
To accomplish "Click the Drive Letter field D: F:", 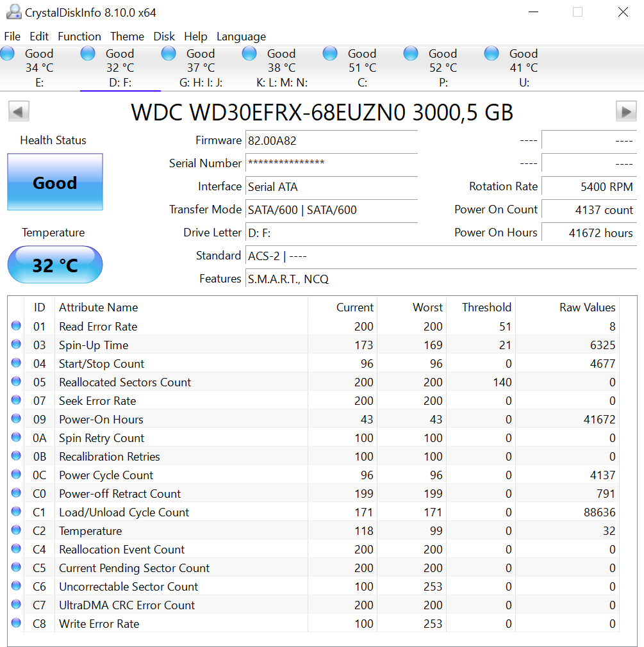I will pyautogui.click(x=331, y=233).
